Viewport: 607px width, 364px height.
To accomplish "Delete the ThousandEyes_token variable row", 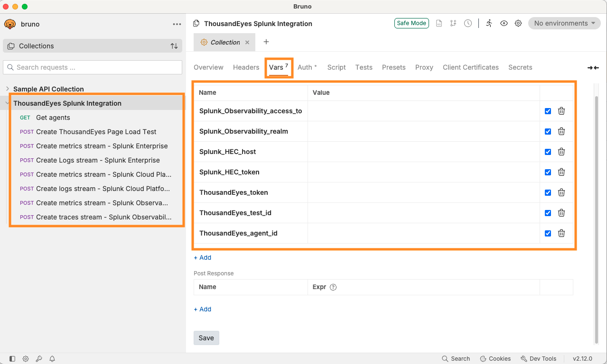I will tap(561, 192).
